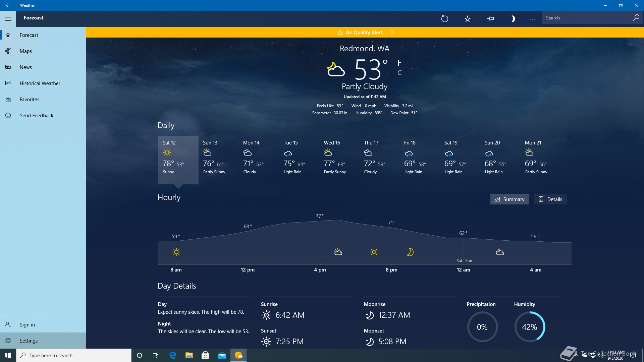Toggle dark mode with the moon icon

pos(513,19)
